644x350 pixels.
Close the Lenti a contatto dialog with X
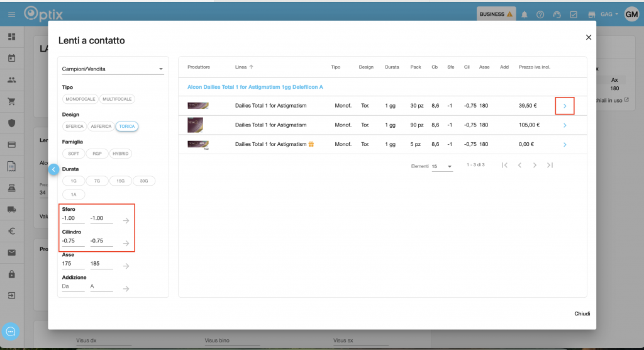pos(589,37)
